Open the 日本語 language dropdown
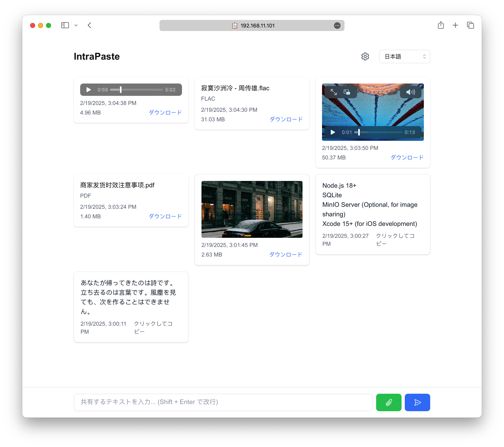The height and width of the screenshot is (447, 504). (404, 56)
